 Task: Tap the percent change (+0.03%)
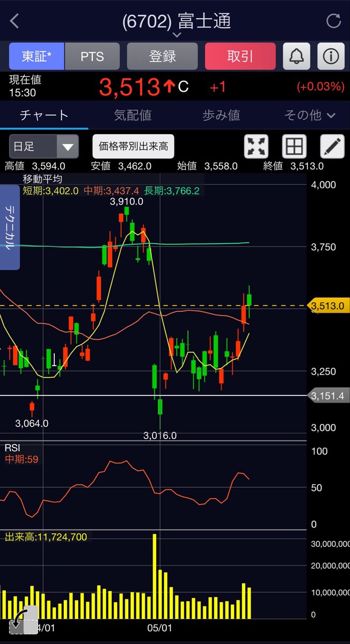[x=320, y=86]
